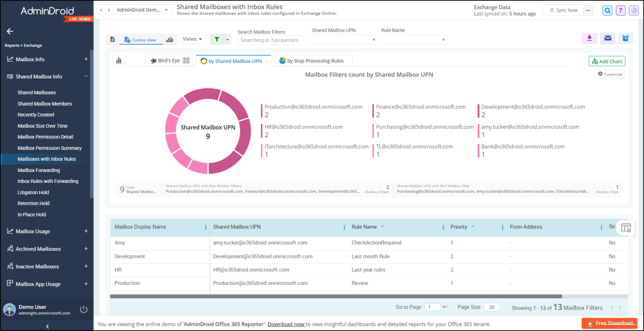644x331 pixels.
Task: Switch to grid-only view using document icon
Action: tap(112, 38)
